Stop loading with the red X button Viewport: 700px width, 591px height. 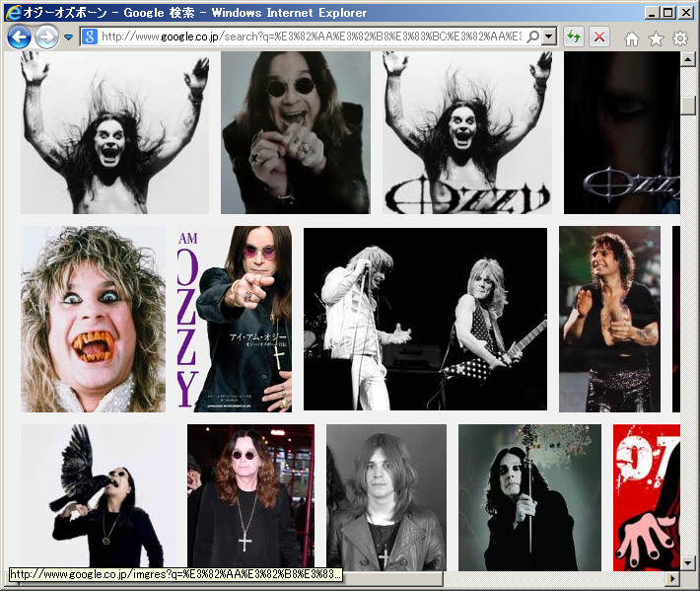tap(599, 37)
